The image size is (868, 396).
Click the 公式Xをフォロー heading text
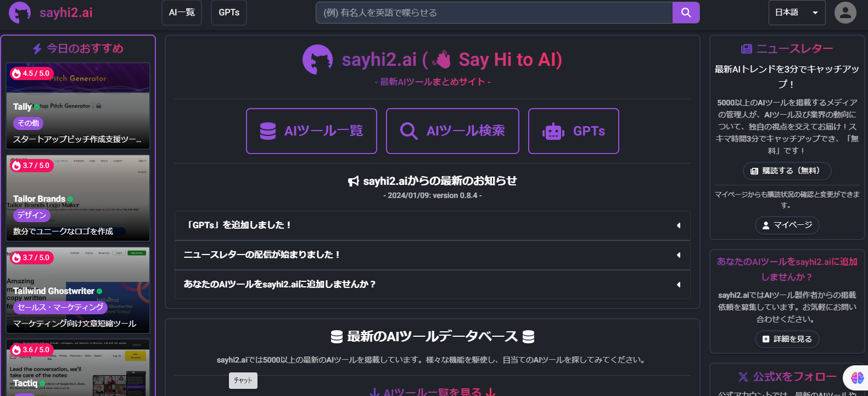coord(794,377)
